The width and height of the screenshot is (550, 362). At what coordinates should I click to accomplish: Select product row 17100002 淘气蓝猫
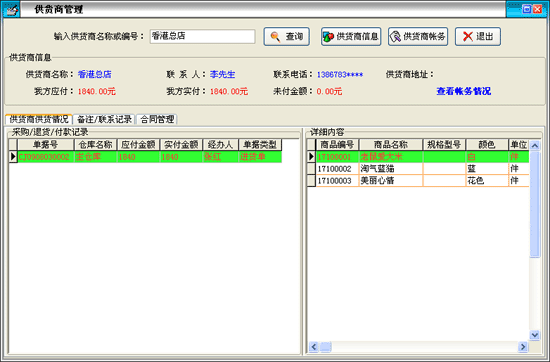tap(418, 169)
